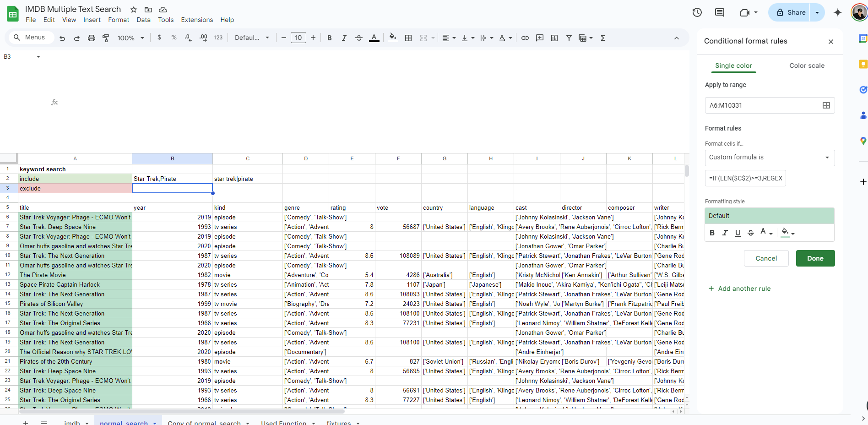Print the spreadsheet
This screenshot has height=425, width=868.
[92, 38]
